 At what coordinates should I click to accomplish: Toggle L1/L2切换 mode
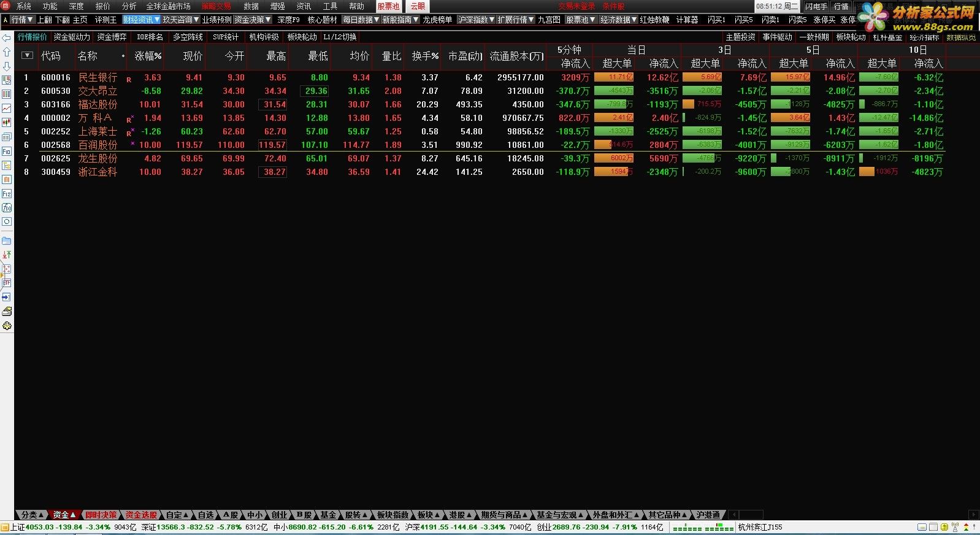(x=339, y=37)
